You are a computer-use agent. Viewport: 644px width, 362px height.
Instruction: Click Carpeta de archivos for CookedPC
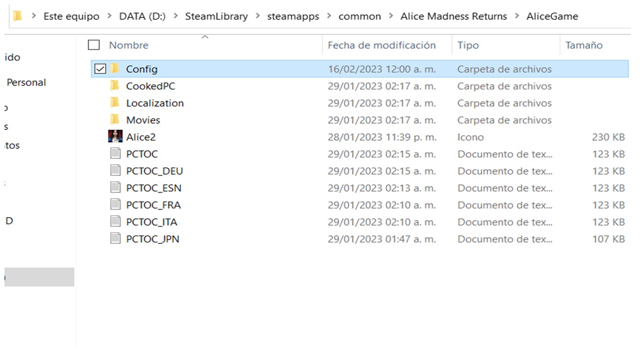click(x=505, y=86)
